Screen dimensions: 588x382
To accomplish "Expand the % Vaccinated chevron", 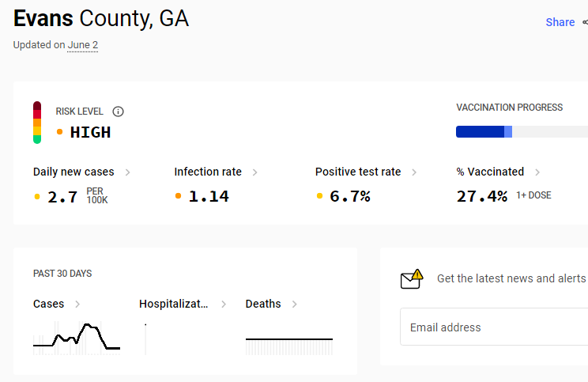I will [x=537, y=172].
